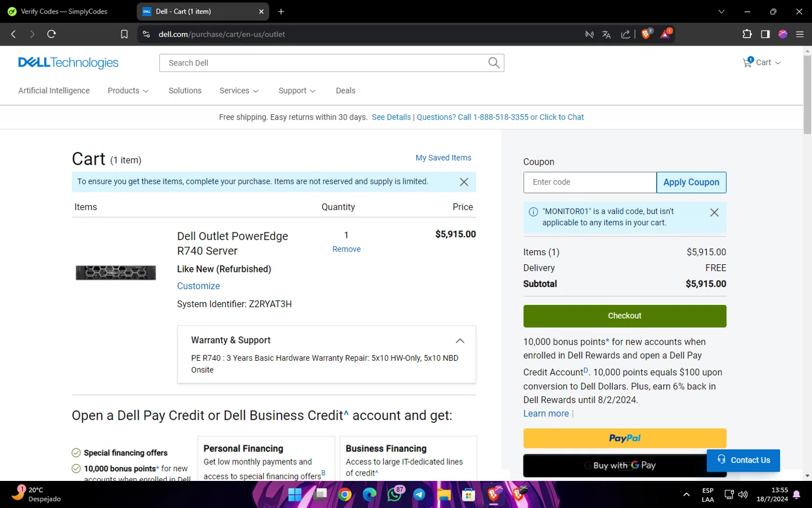Open the notification bell in the system tray
812x508 pixels.
(797, 494)
